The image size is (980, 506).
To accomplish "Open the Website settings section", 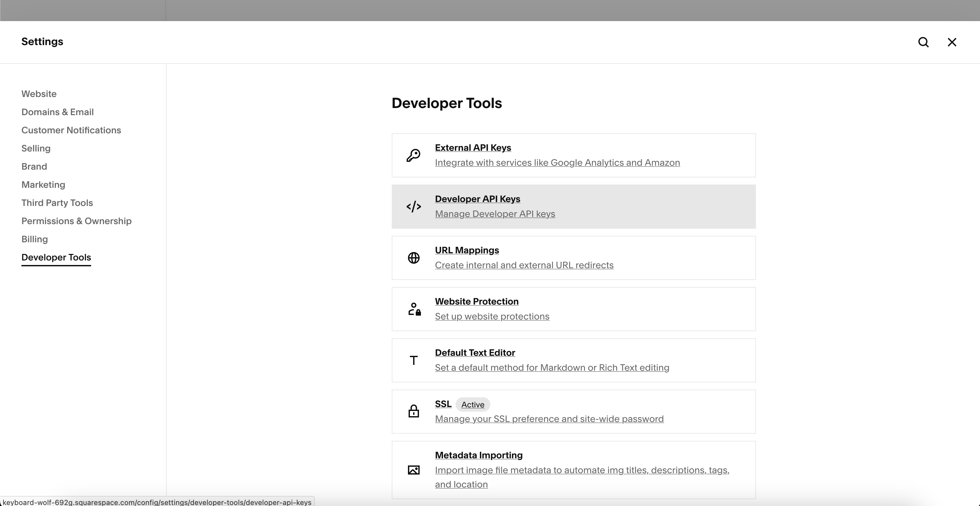I will click(39, 94).
